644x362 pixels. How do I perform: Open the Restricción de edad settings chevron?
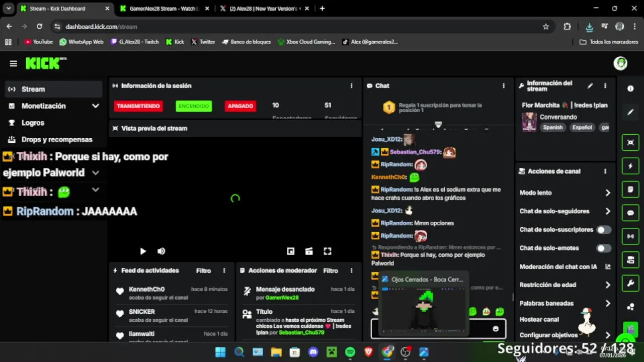tap(608, 285)
